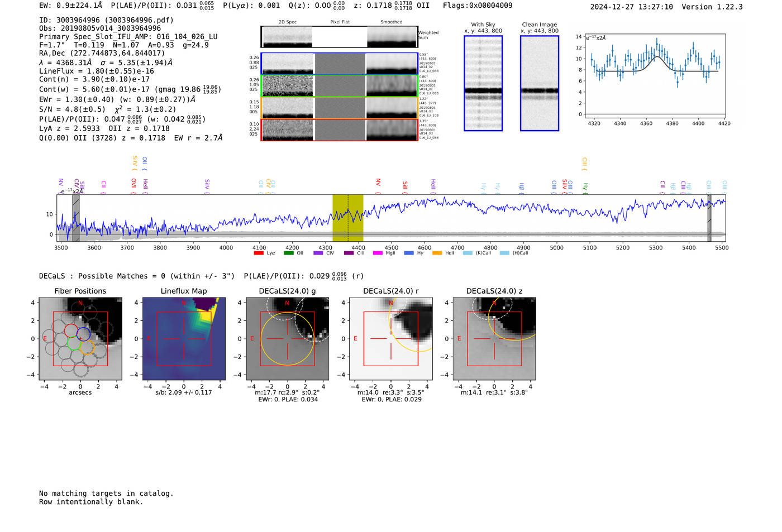
Task: Click the (H)CaII legend swatch
Action: [505, 253]
